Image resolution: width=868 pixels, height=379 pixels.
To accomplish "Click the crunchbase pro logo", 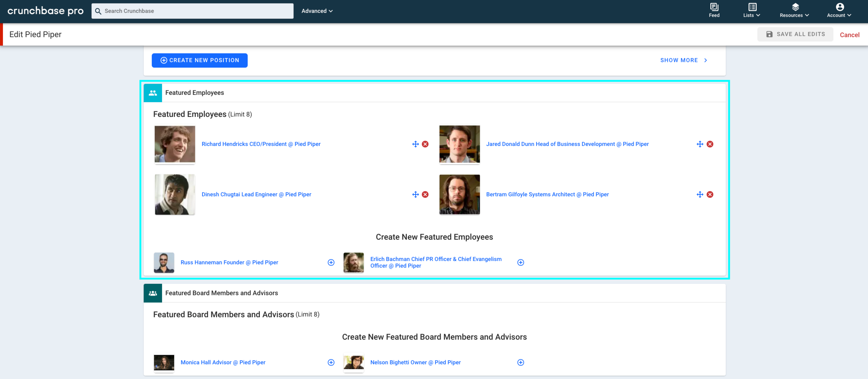I will pos(46,11).
